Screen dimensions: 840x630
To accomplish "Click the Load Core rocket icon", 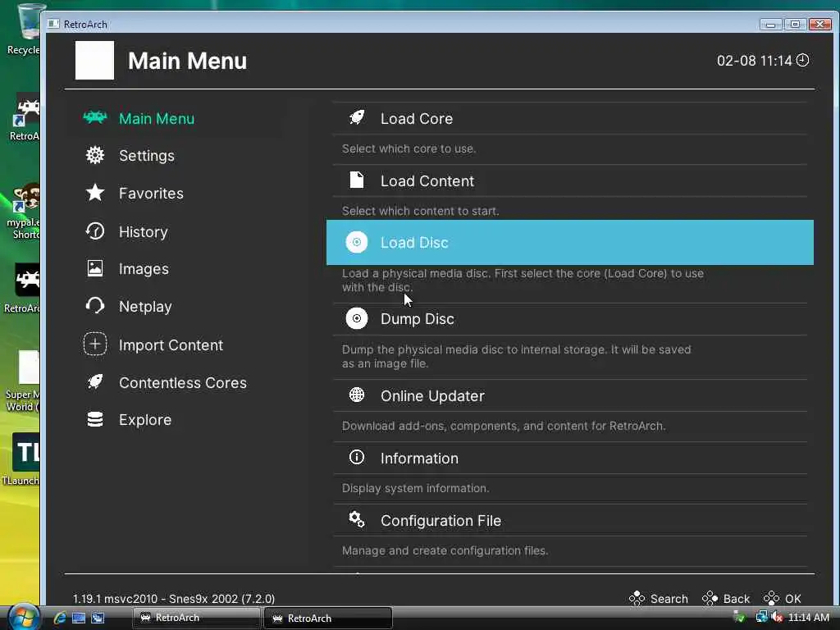I will tap(357, 118).
